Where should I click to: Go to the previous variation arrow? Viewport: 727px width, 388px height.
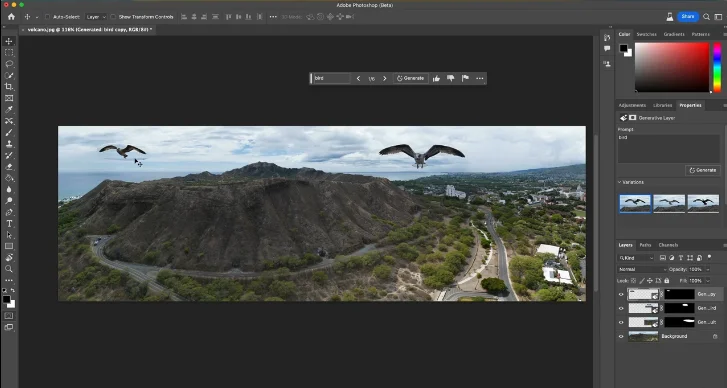pyautogui.click(x=358, y=78)
